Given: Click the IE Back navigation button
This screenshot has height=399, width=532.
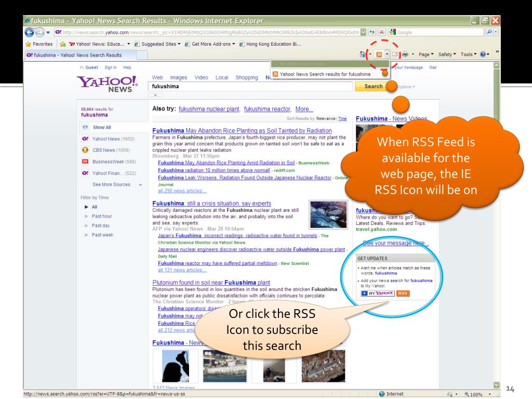Looking at the screenshot, I should tap(30, 32).
